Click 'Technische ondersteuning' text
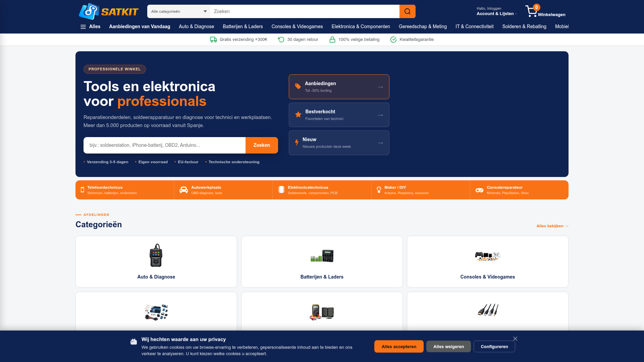The image size is (644, 362). [x=234, y=162]
